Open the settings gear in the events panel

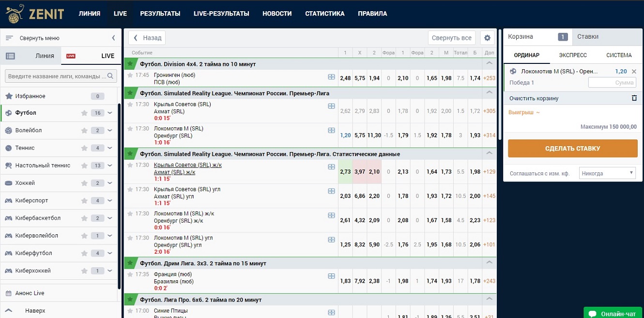[487, 38]
